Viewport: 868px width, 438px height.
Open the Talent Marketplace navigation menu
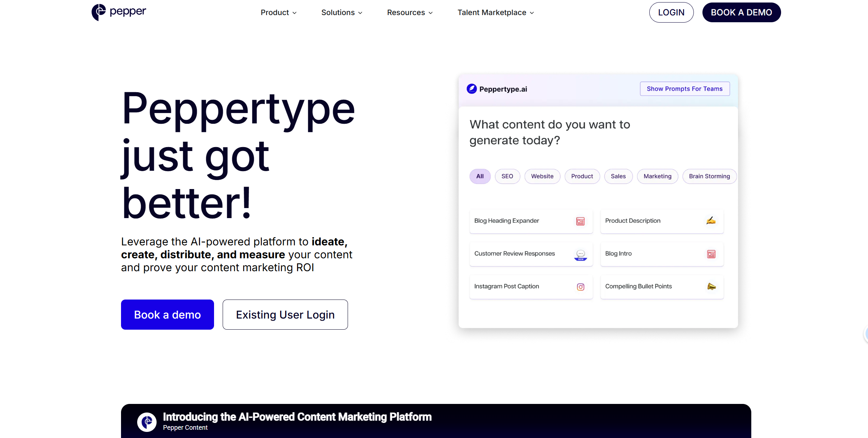(496, 13)
